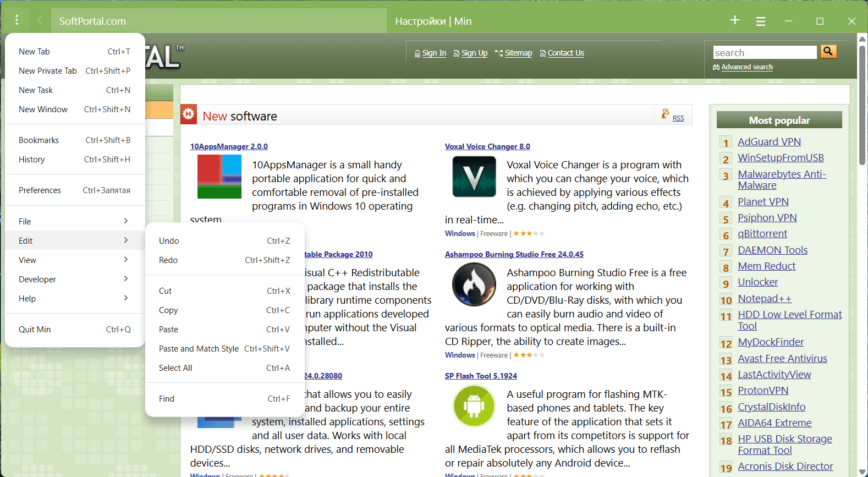The image size is (868, 477).
Task: Click the Sign In link
Action: [x=434, y=53]
